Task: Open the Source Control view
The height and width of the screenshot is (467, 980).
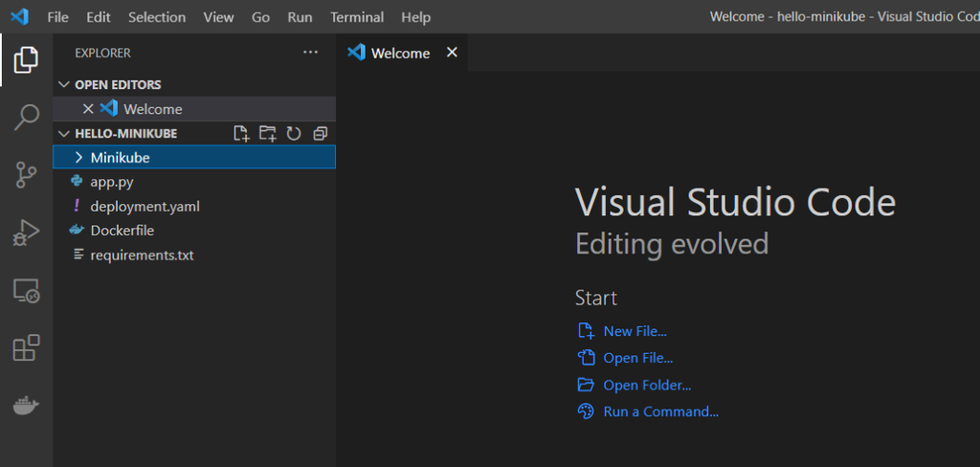Action: coord(26,174)
